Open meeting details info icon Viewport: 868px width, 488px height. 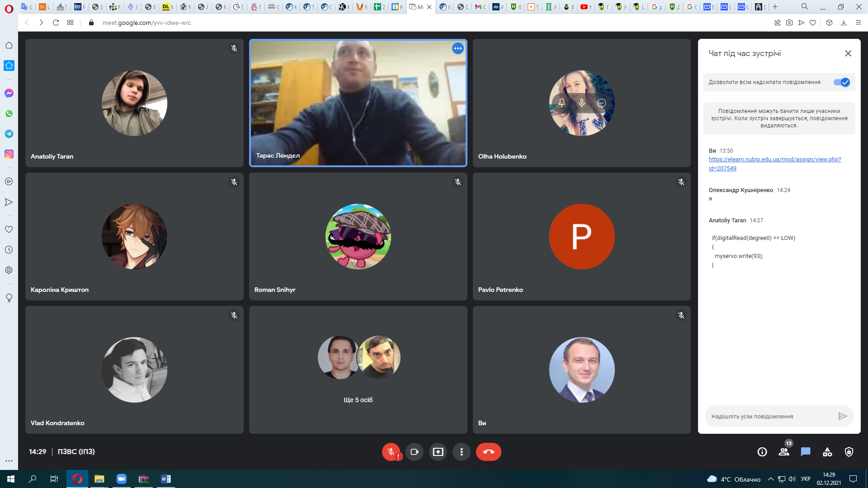[x=762, y=452]
